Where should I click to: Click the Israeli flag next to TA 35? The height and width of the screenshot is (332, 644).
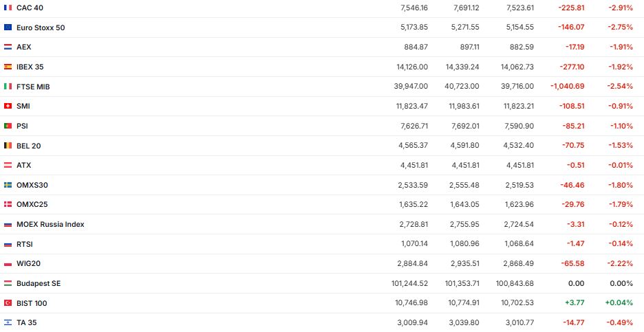click(8, 323)
